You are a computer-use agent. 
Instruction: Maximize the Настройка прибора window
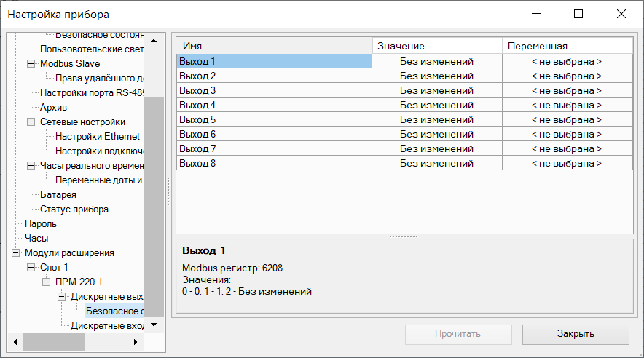pos(578,14)
